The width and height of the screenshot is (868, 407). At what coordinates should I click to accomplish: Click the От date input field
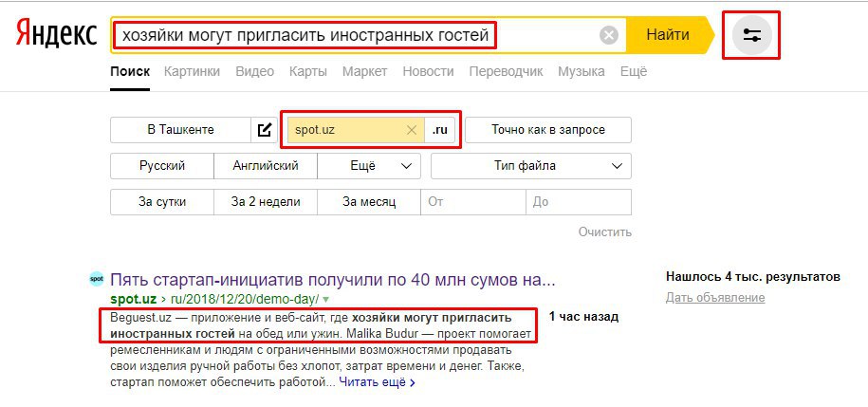[473, 202]
